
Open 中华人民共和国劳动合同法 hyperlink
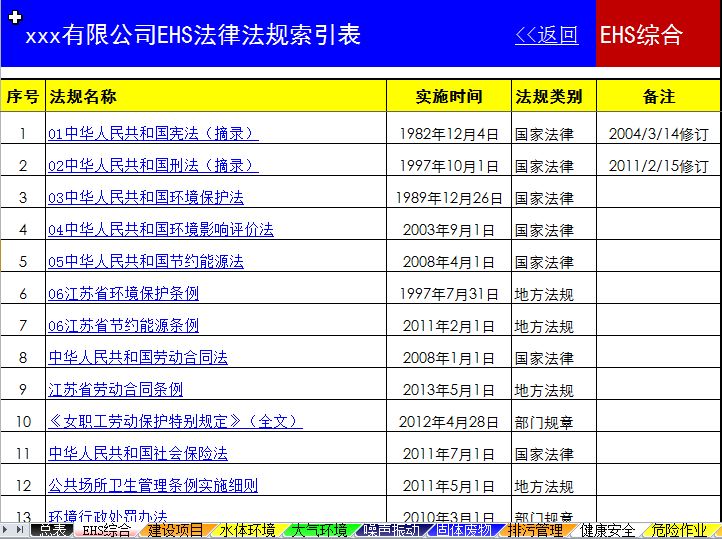pyautogui.click(x=138, y=357)
